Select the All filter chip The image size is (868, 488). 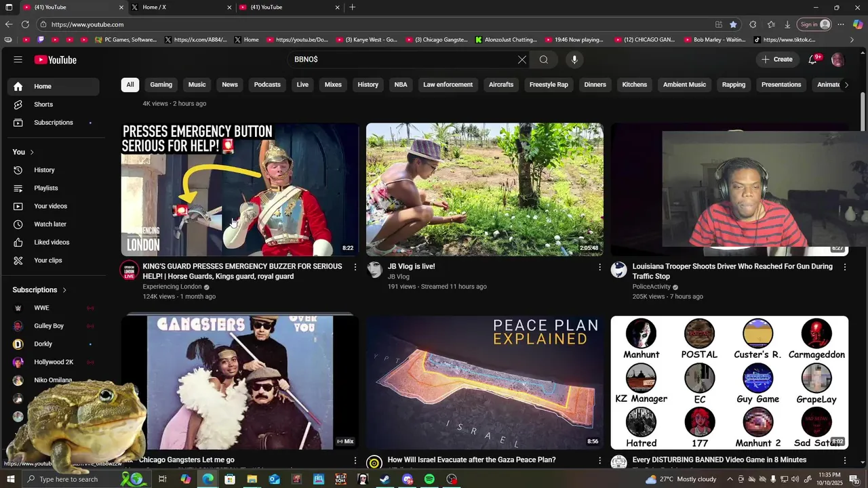coord(130,85)
